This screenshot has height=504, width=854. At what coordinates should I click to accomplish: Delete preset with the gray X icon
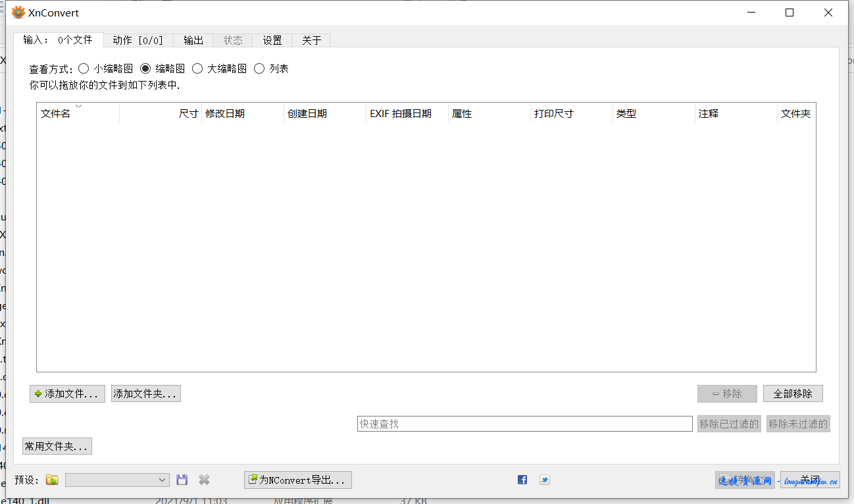point(205,480)
